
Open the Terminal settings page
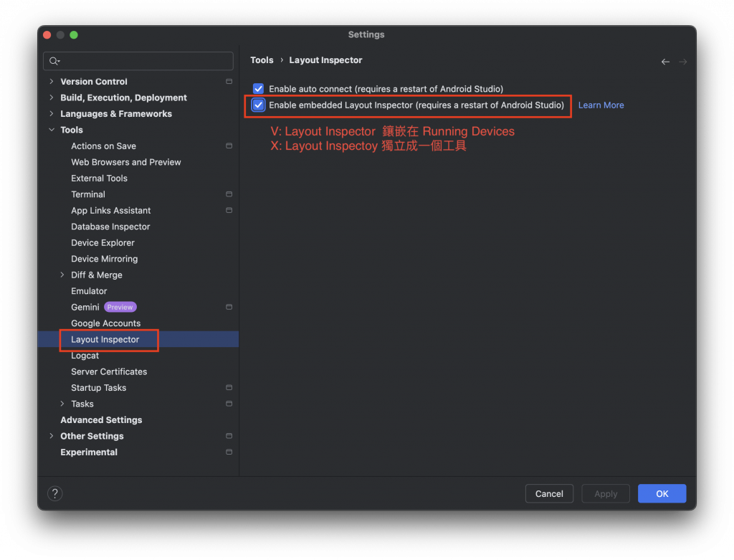(88, 194)
